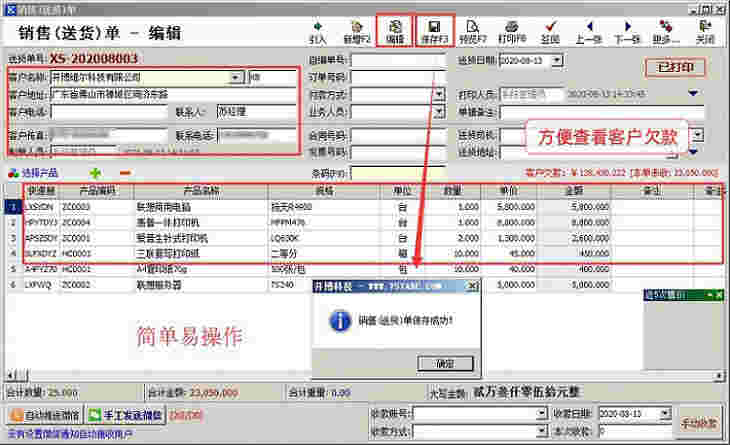Click the 规格 column header
The height and width of the screenshot is (445, 730).
[x=324, y=190]
